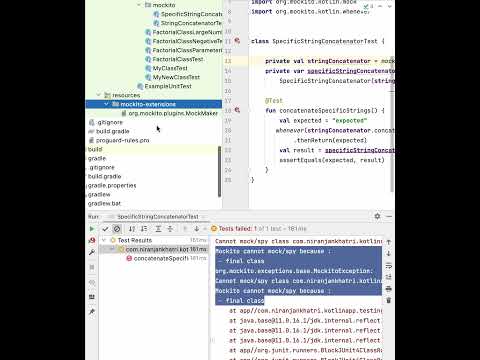Sort test results alphabetically
Screen dimensions: 480x360
[132, 229]
